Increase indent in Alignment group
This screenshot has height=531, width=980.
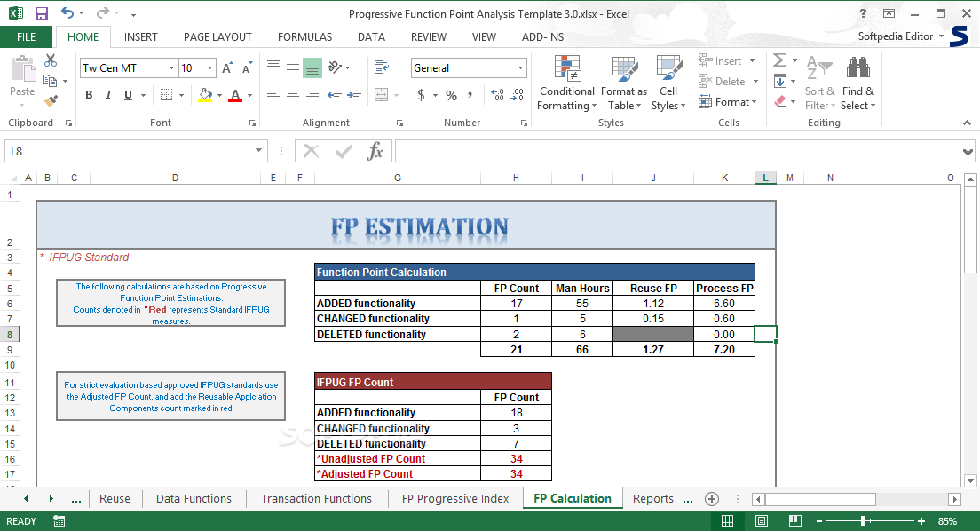(354, 95)
